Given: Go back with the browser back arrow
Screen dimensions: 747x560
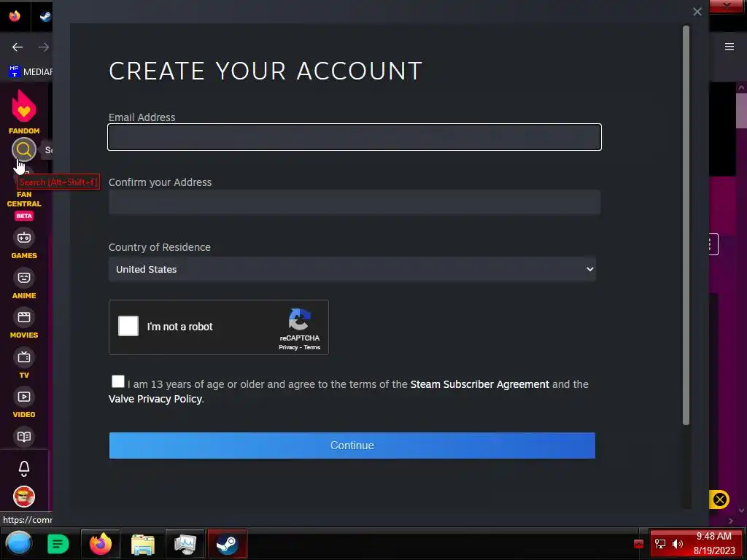Looking at the screenshot, I should point(18,47).
